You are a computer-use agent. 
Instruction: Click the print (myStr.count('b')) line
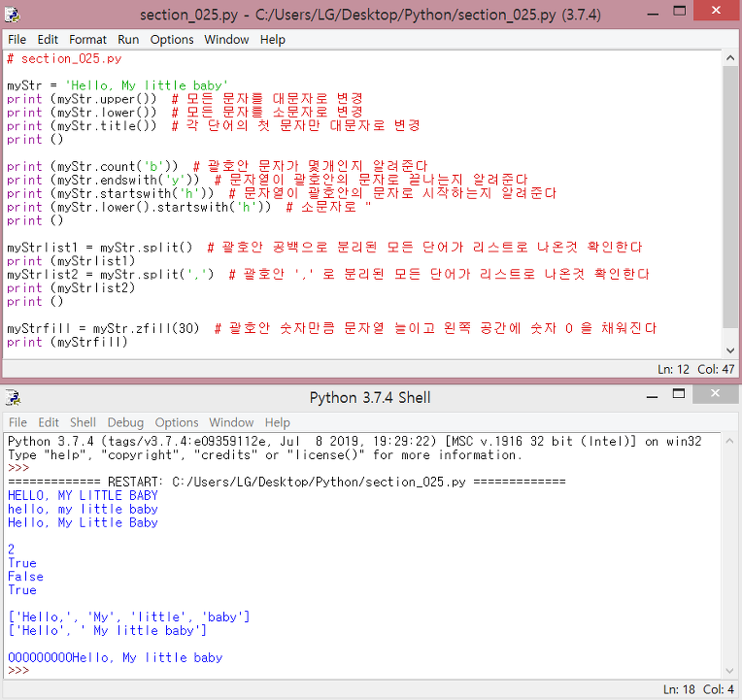tap(218, 166)
